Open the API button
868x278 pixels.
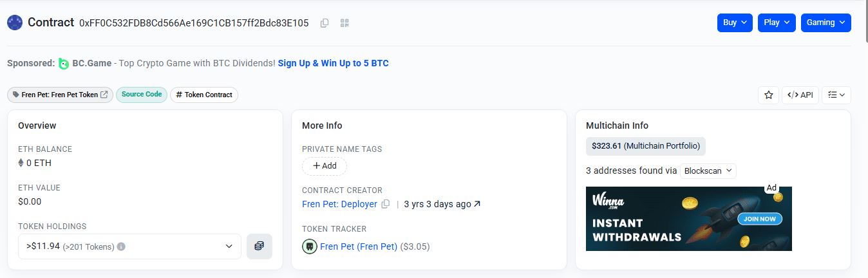(800, 95)
